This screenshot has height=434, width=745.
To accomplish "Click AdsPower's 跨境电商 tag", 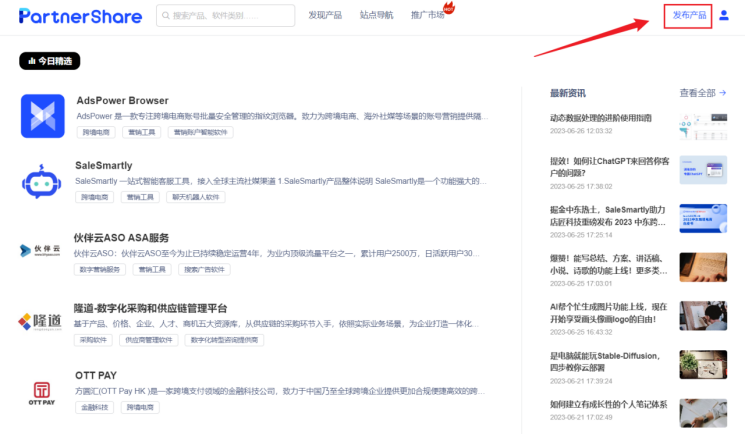I will pyautogui.click(x=96, y=132).
